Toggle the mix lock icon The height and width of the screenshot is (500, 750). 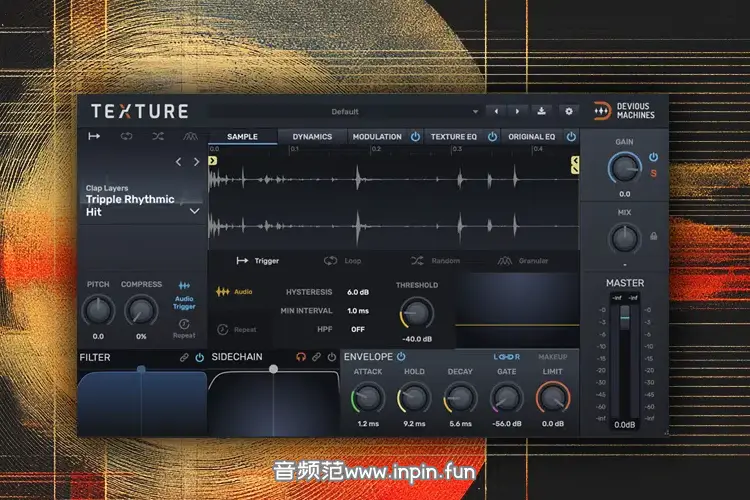click(x=653, y=236)
